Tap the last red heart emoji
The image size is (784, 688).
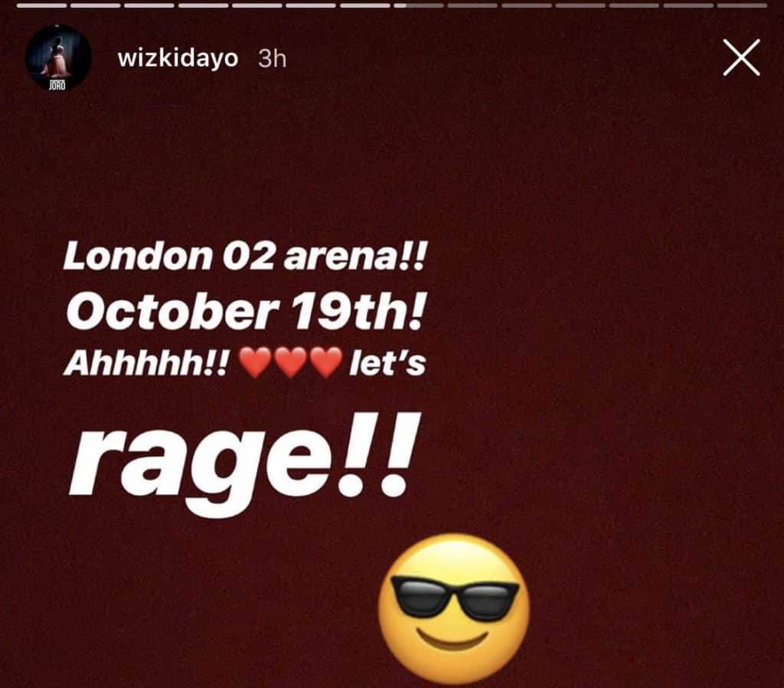pyautogui.click(x=326, y=362)
